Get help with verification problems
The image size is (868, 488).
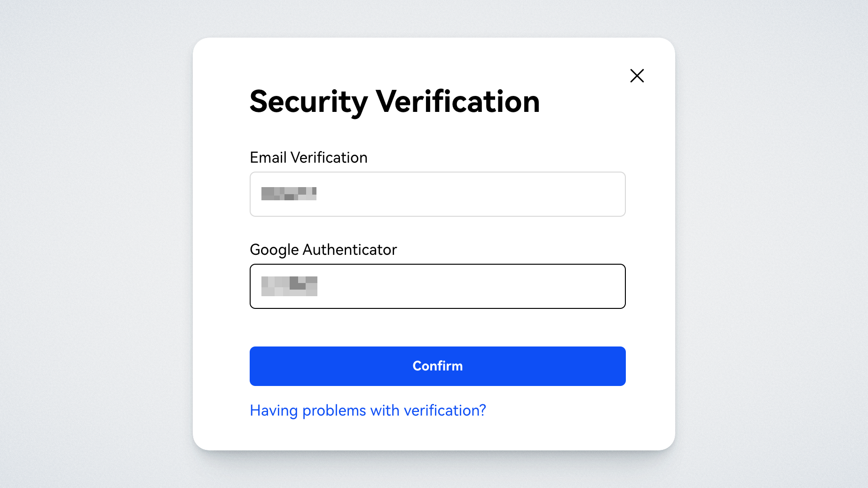click(368, 410)
